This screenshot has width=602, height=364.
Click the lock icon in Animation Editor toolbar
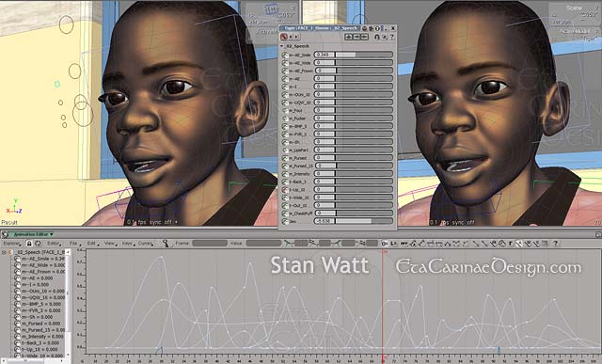click(x=29, y=244)
